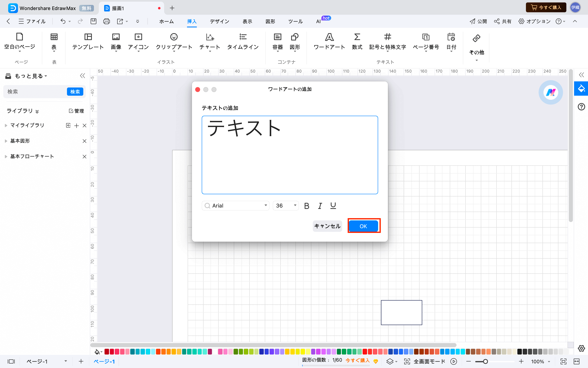The width and height of the screenshot is (588, 368).
Task: Open the ページ-1 page selector dropdown
Action: click(47, 361)
